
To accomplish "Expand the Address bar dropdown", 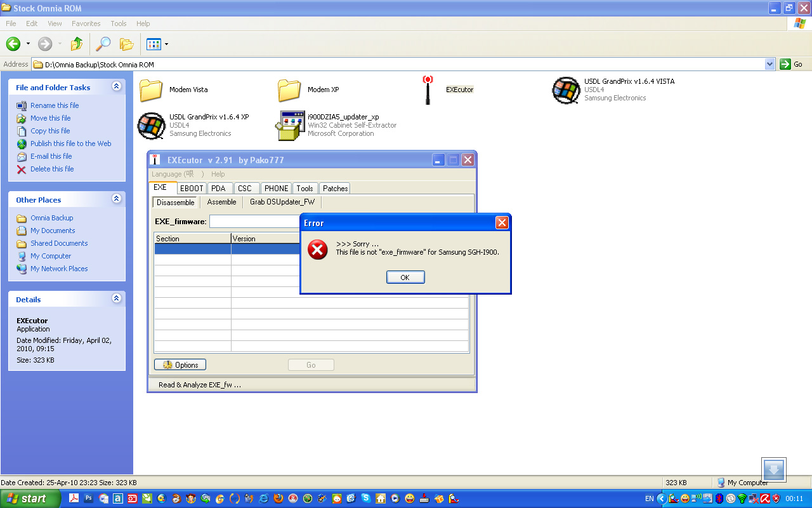I will [x=769, y=64].
